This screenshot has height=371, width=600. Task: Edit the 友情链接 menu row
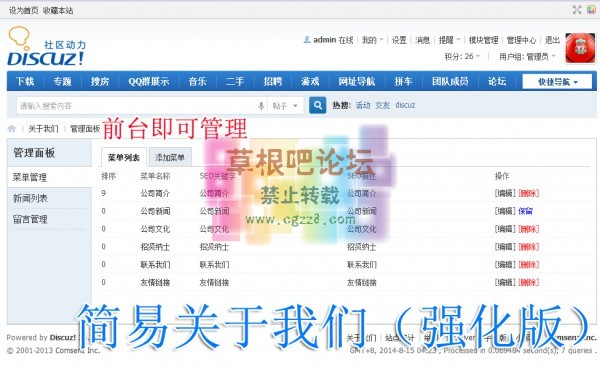505,282
